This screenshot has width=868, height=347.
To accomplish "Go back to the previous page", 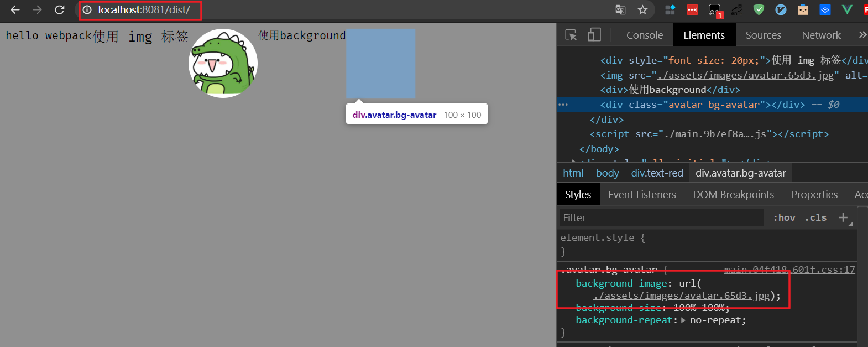I will [x=15, y=10].
